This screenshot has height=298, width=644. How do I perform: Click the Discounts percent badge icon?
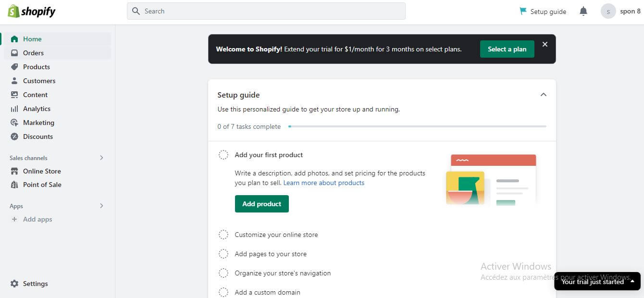coord(14,137)
